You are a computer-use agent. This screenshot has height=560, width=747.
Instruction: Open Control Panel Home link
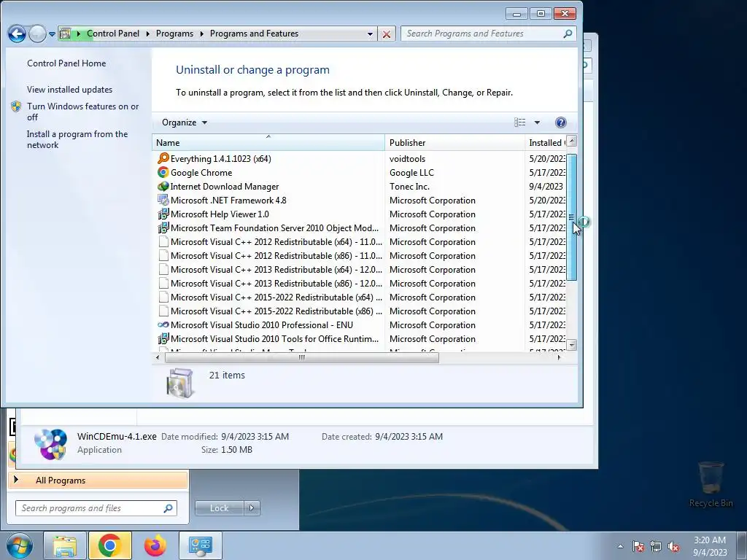[66, 63]
